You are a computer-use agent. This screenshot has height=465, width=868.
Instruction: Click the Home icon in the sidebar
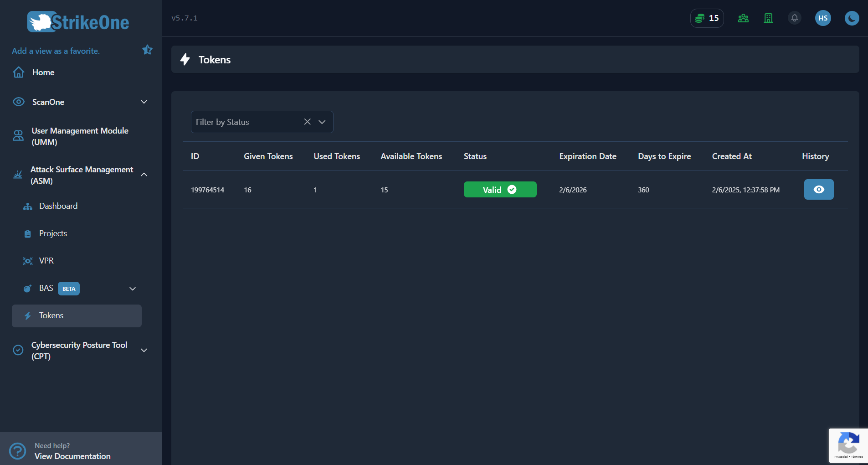click(18, 72)
